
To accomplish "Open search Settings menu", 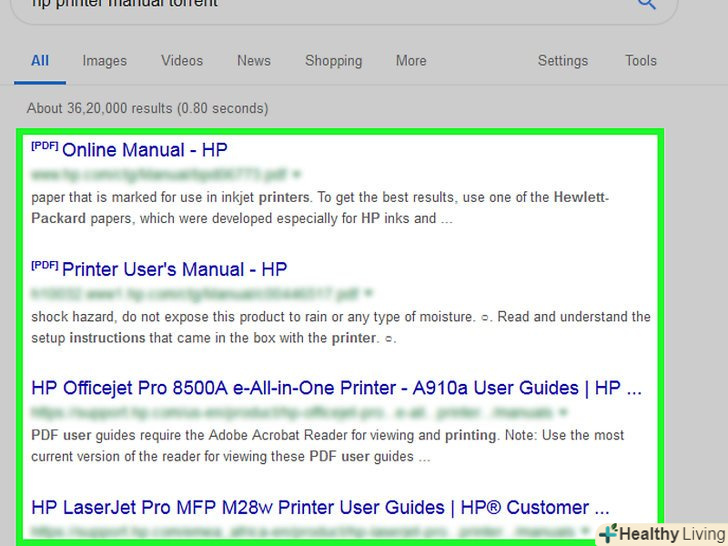I will [563, 61].
